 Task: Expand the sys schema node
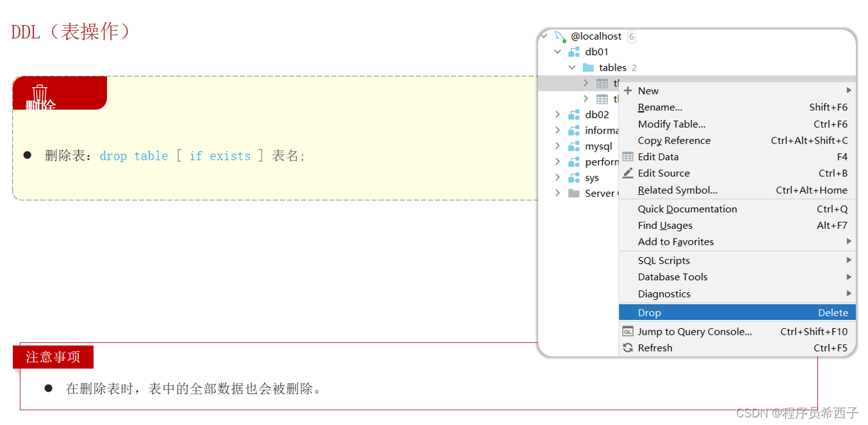[x=558, y=178]
